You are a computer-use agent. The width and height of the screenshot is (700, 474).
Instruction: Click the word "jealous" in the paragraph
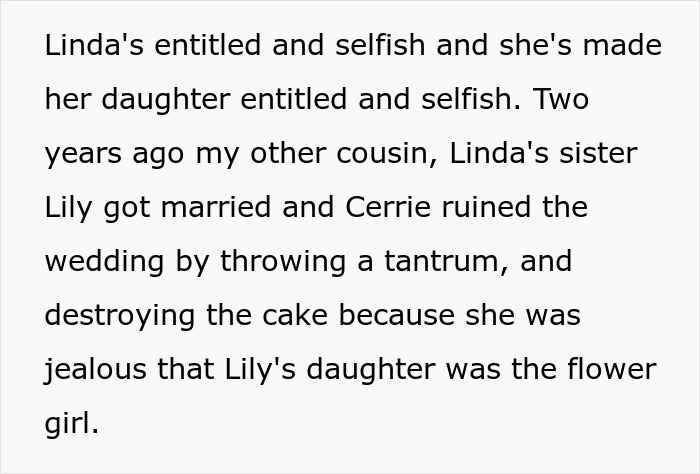pyautogui.click(x=96, y=370)
